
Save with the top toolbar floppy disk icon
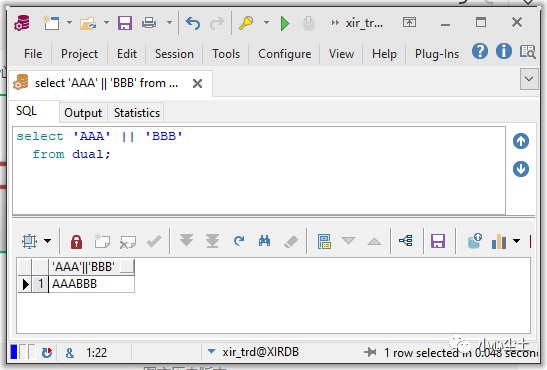coord(125,23)
